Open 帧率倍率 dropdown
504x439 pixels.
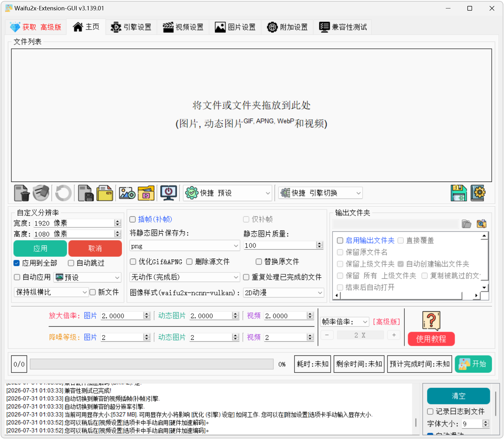point(345,322)
